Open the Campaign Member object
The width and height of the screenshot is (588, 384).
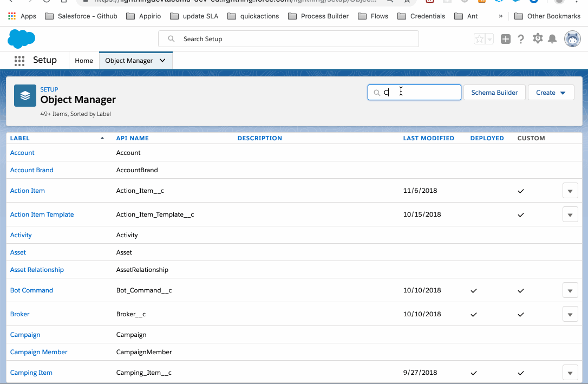coord(38,352)
